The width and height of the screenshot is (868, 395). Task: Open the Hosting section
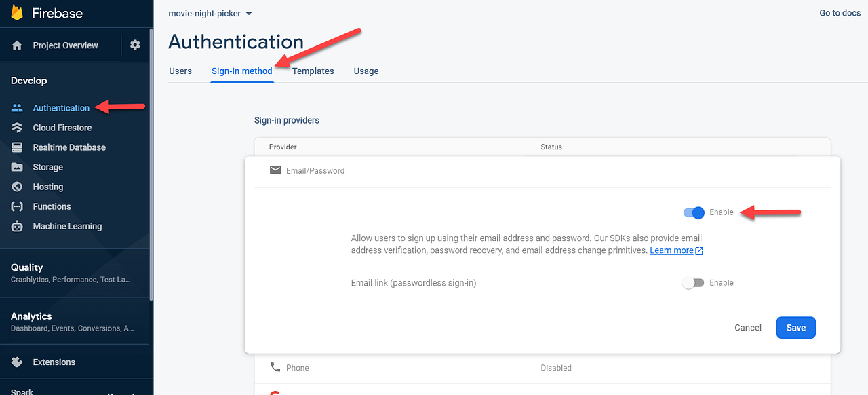(47, 186)
